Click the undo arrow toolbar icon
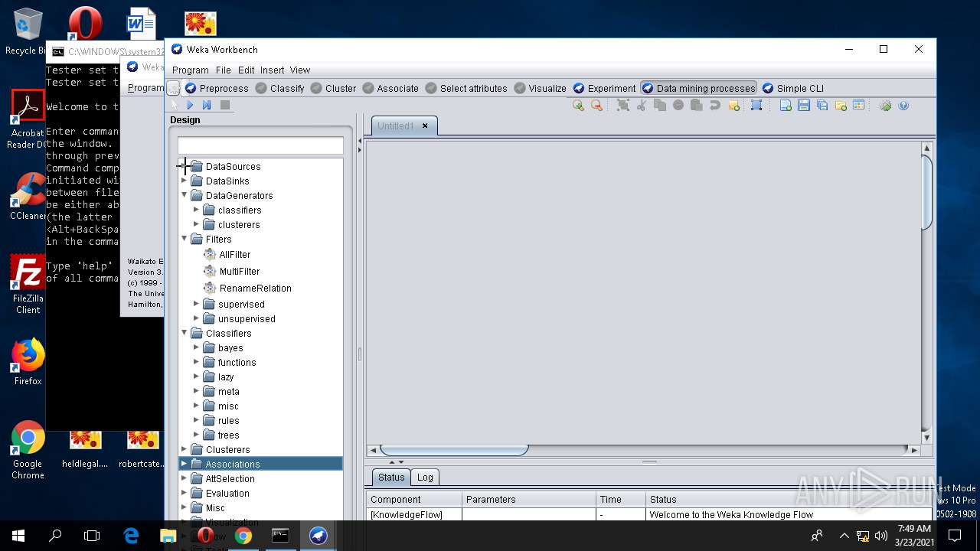The height and width of the screenshot is (551, 980). click(714, 106)
